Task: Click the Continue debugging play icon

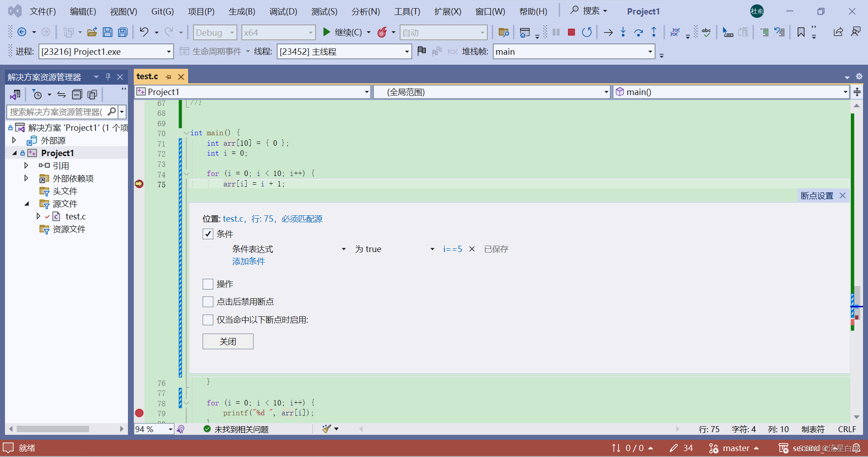Action: click(x=326, y=32)
